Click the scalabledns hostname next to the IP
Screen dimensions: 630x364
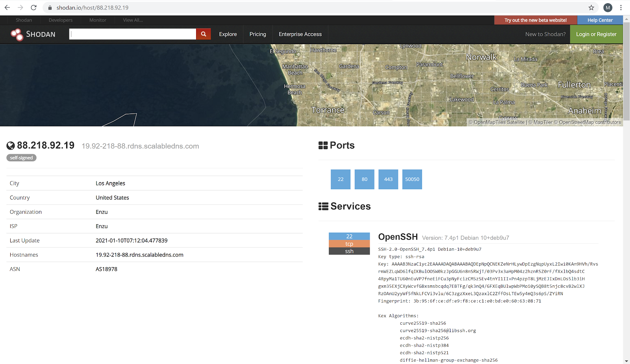click(x=140, y=146)
